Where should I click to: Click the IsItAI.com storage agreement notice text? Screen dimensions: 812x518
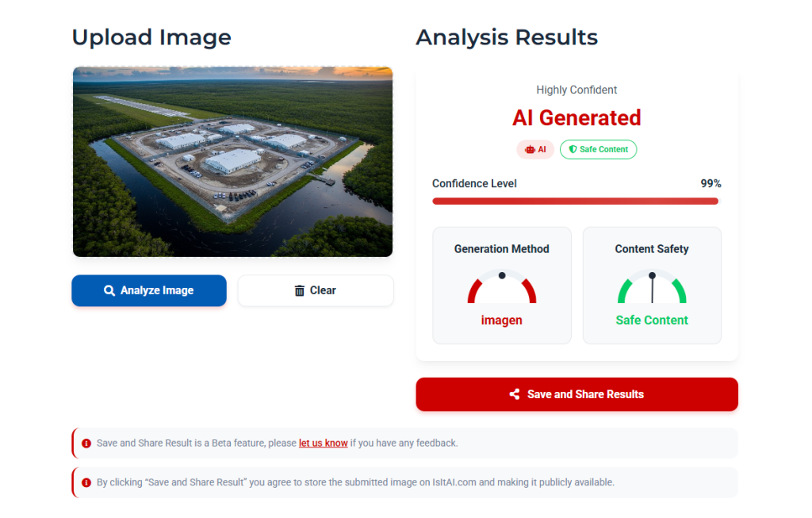coord(355,482)
